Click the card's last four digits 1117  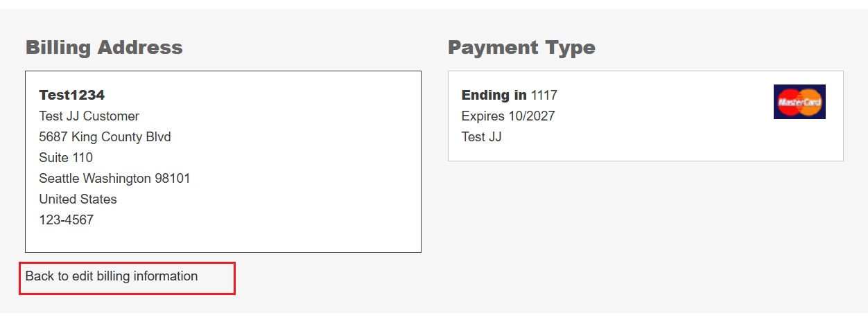point(544,95)
